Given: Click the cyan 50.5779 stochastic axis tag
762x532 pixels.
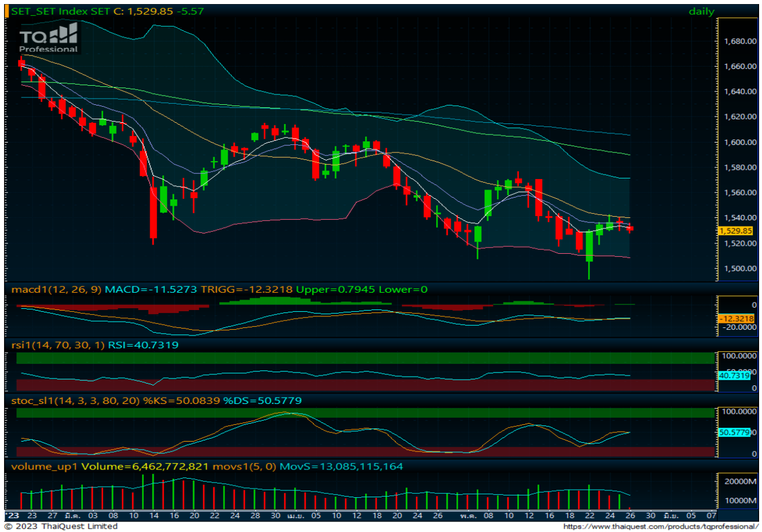Looking at the screenshot, I should (735, 432).
